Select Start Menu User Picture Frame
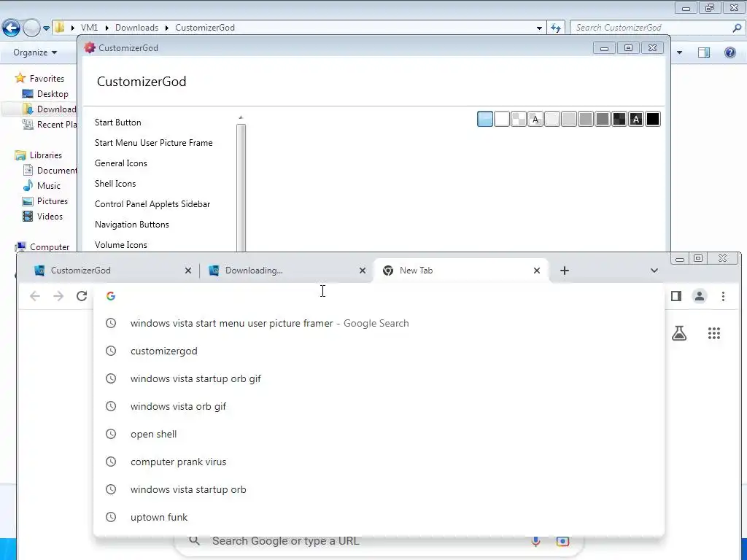747x560 pixels. 153,143
